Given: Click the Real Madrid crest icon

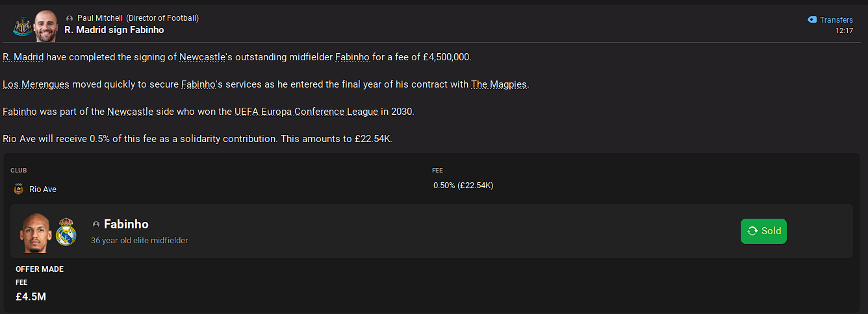Looking at the screenshot, I should tap(66, 232).
